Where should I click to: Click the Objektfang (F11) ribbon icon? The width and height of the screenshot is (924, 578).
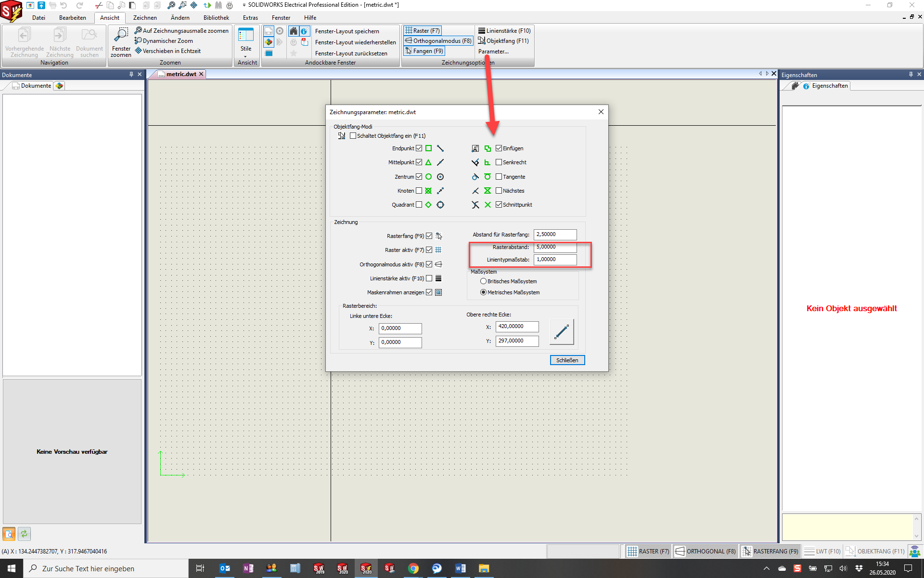click(x=482, y=41)
